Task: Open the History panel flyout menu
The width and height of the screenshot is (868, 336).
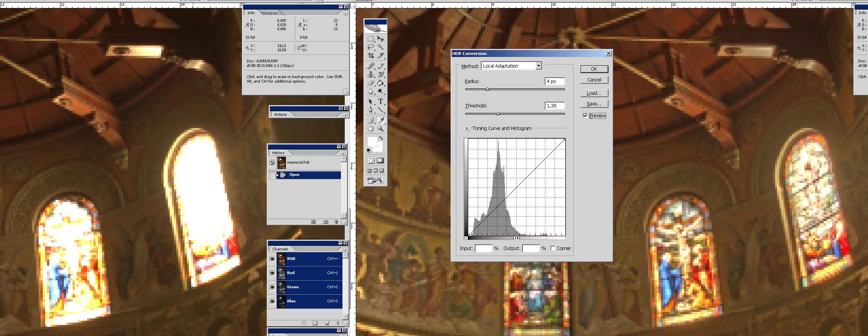Action: 343,153
